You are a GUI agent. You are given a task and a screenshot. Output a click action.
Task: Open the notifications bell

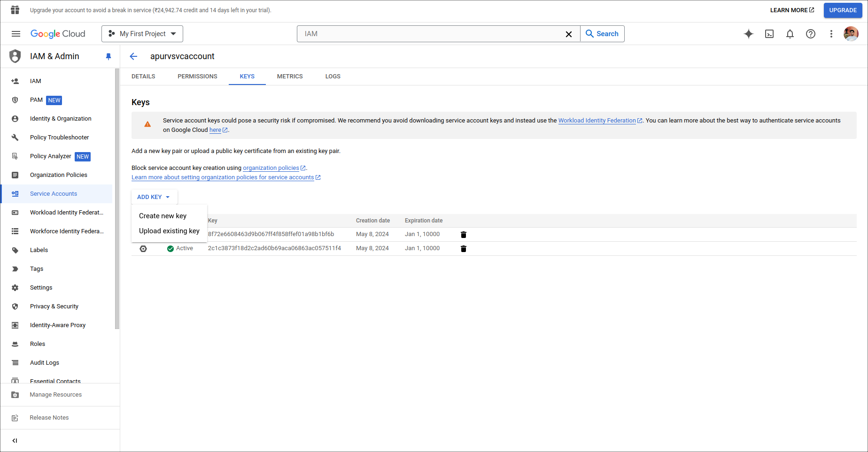(790, 34)
